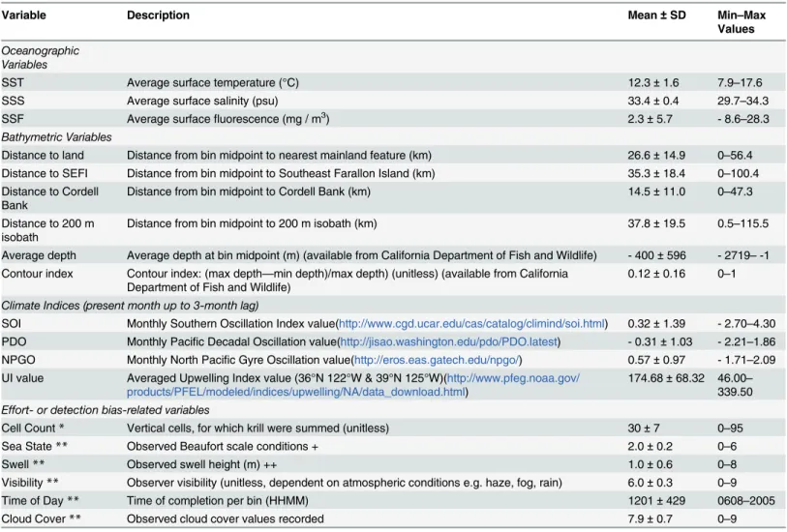Select the value '6.0 ± 0.3'

point(650,483)
